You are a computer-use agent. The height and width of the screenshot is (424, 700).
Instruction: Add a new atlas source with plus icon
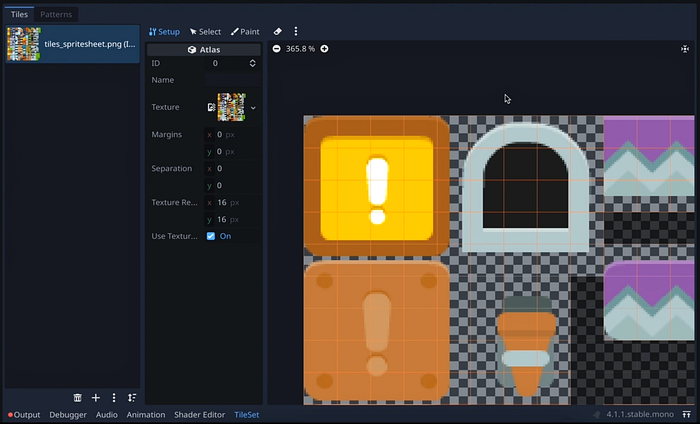tap(96, 398)
